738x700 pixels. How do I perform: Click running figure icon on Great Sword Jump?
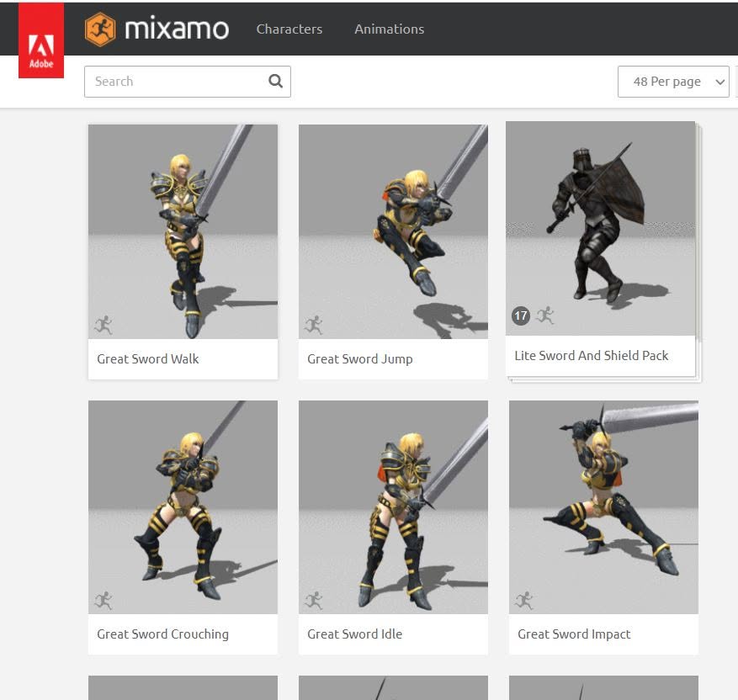[x=314, y=325]
